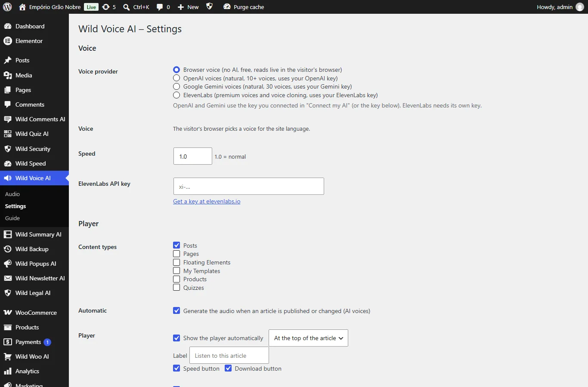This screenshot has height=387, width=588.
Task: Enable the Pages content type checkbox
Action: (x=176, y=254)
